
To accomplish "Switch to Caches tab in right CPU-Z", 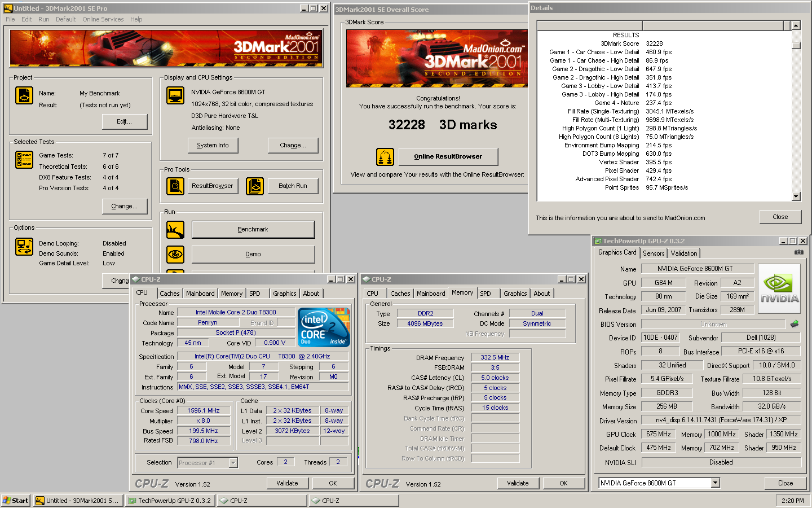I will coord(400,294).
